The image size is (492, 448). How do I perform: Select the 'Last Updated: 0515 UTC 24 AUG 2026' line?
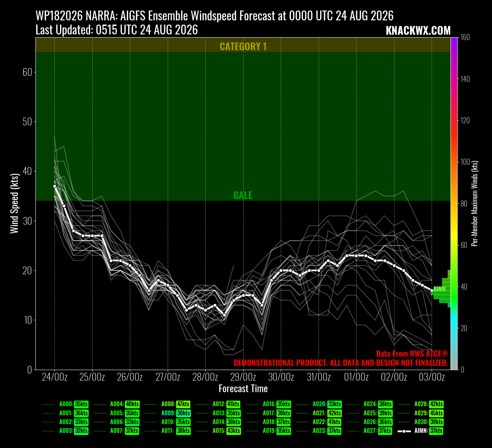[117, 30]
